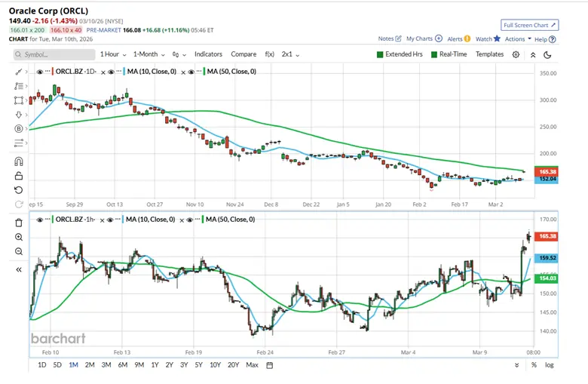Click the collapse header double-up arrow icon
The width and height of the screenshot is (588, 384).
pos(533,55)
